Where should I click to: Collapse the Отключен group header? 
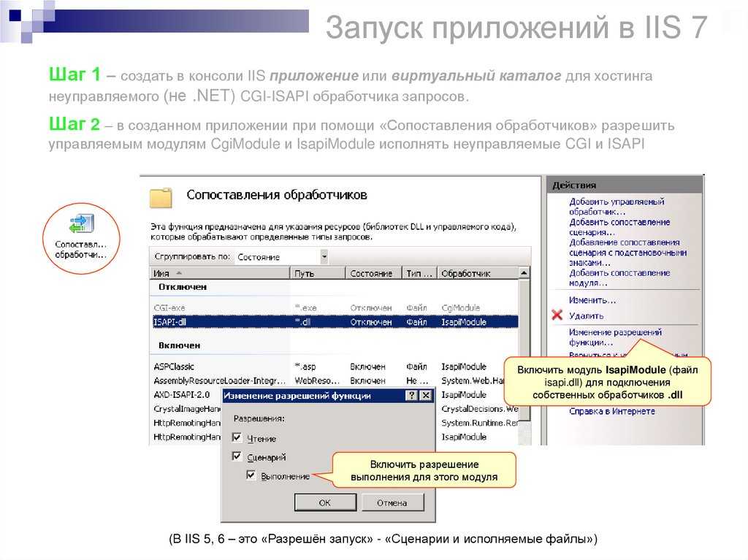point(182,287)
